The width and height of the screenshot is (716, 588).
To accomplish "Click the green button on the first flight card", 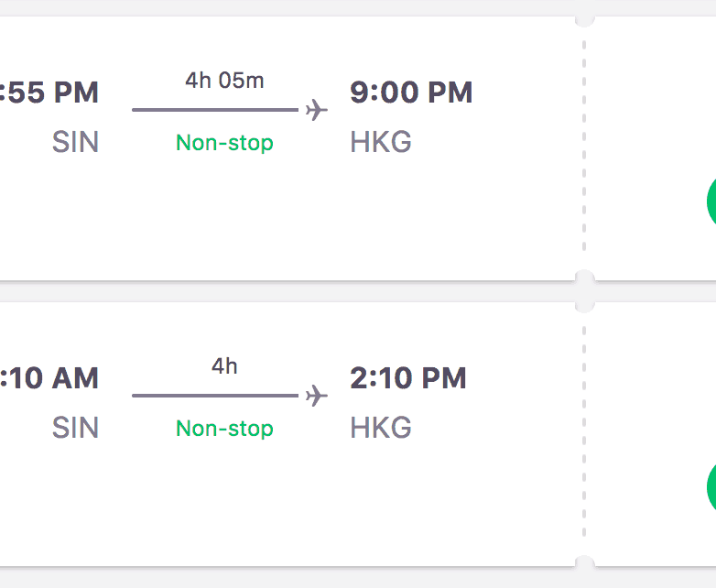I will (x=711, y=201).
